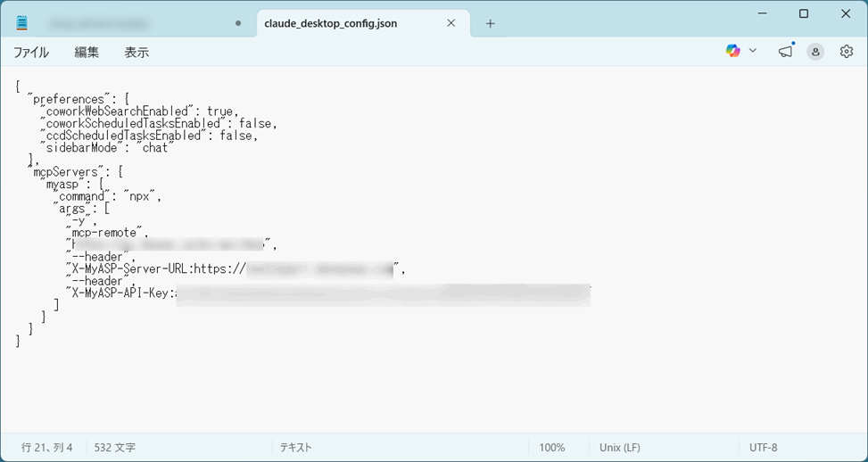
Task: Open the Copilot icon in the toolbar
Action: [x=732, y=52]
